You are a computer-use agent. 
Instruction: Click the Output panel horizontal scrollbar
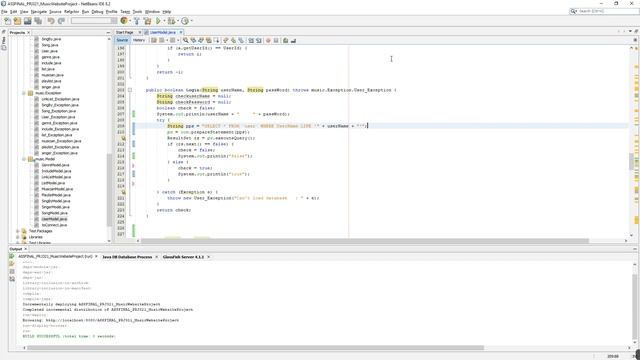point(256,348)
